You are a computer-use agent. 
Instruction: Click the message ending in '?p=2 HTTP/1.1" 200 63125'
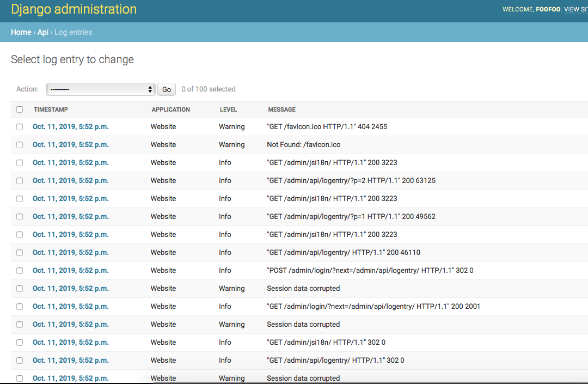tap(351, 181)
